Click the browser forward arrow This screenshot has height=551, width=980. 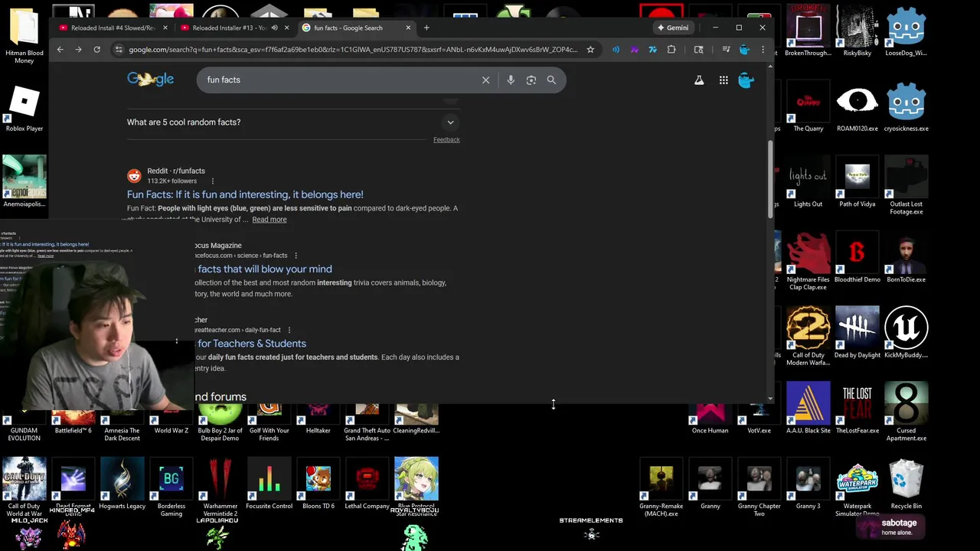78,50
